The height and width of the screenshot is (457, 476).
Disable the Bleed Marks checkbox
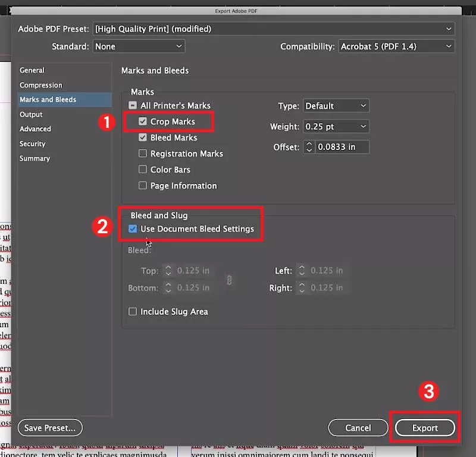click(x=142, y=137)
